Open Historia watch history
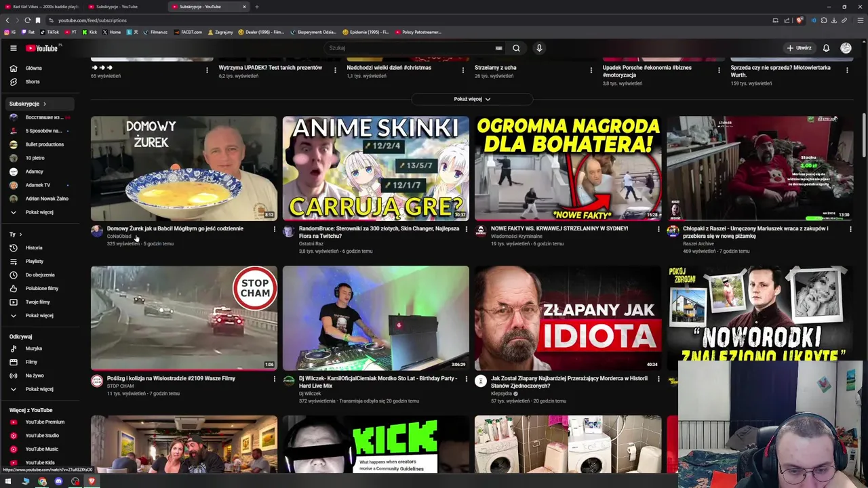The width and height of the screenshot is (868, 488). click(x=41, y=247)
